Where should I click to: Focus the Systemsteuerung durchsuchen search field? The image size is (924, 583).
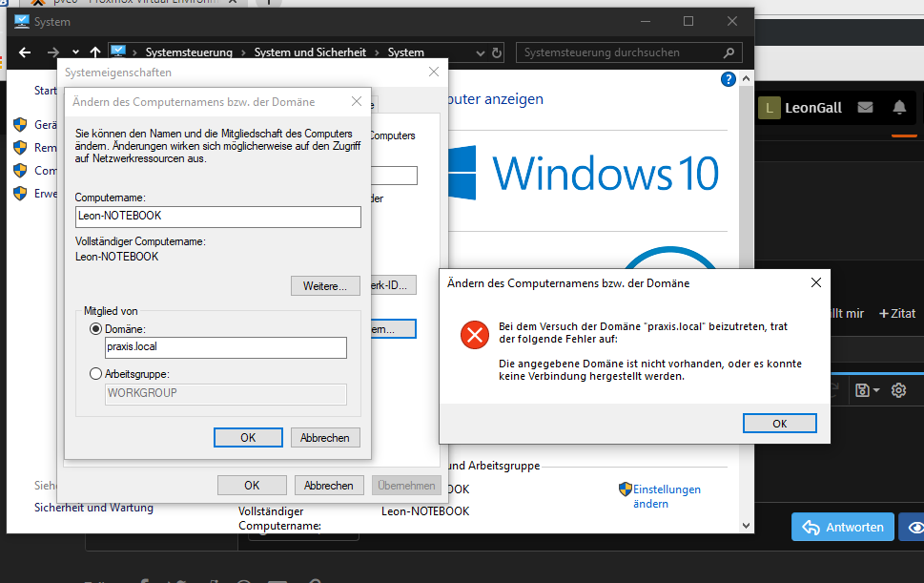(628, 52)
